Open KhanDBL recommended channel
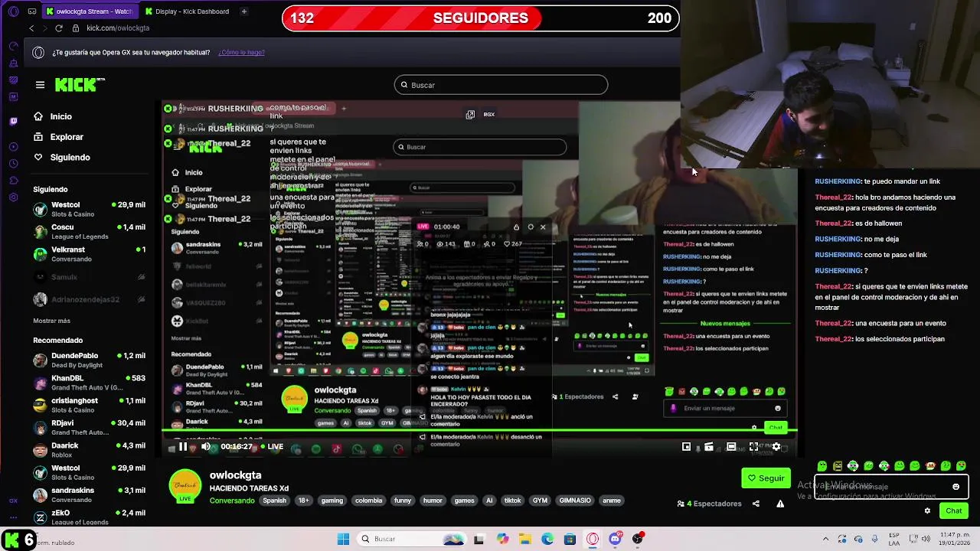This screenshot has height=551, width=980. [89, 383]
